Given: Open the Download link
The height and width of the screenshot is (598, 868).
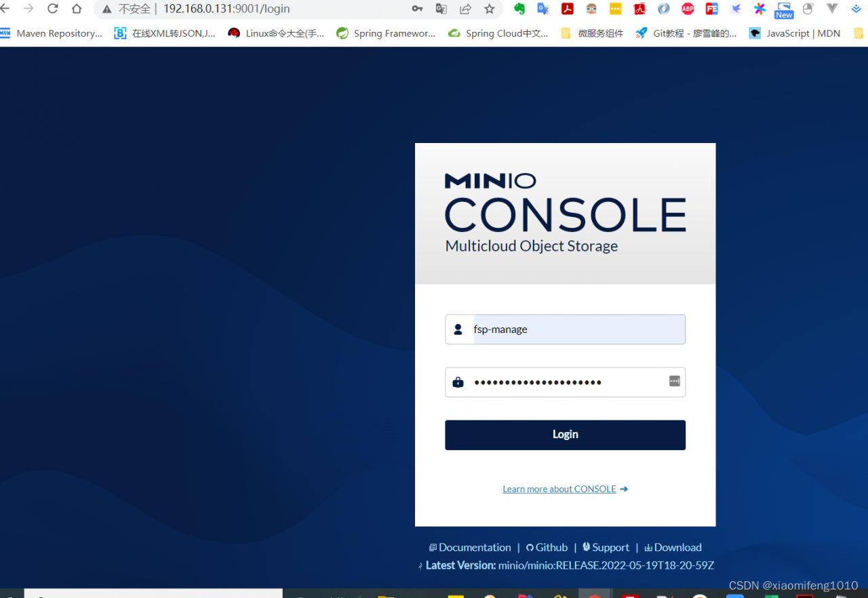Looking at the screenshot, I should pyautogui.click(x=673, y=547).
